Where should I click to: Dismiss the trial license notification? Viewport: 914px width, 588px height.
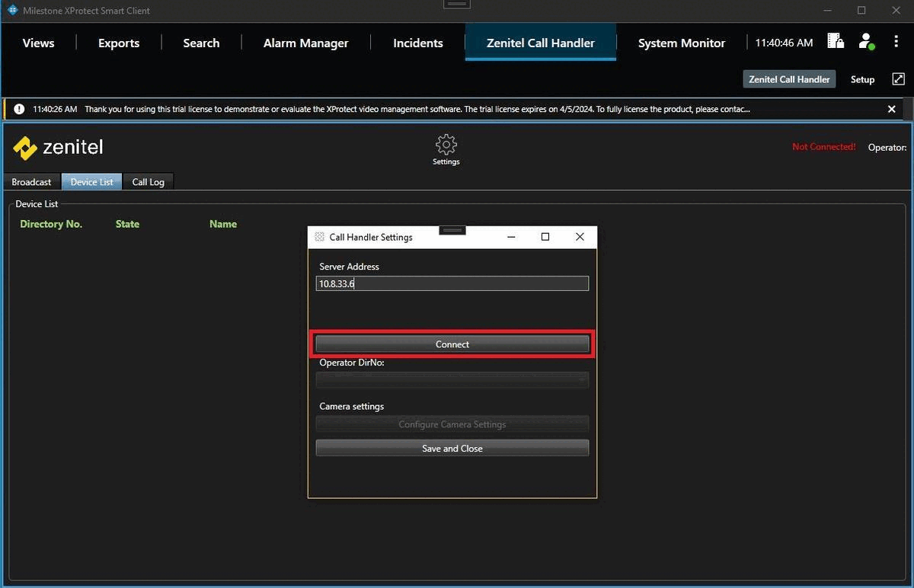point(891,108)
